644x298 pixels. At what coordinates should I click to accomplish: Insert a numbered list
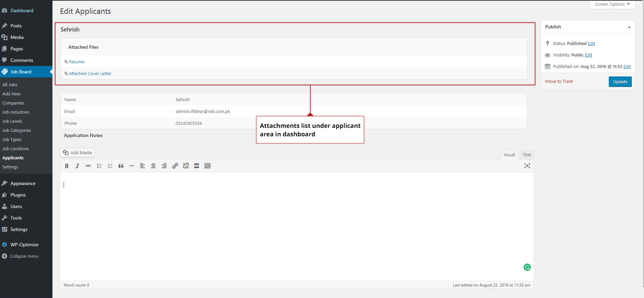click(x=110, y=166)
